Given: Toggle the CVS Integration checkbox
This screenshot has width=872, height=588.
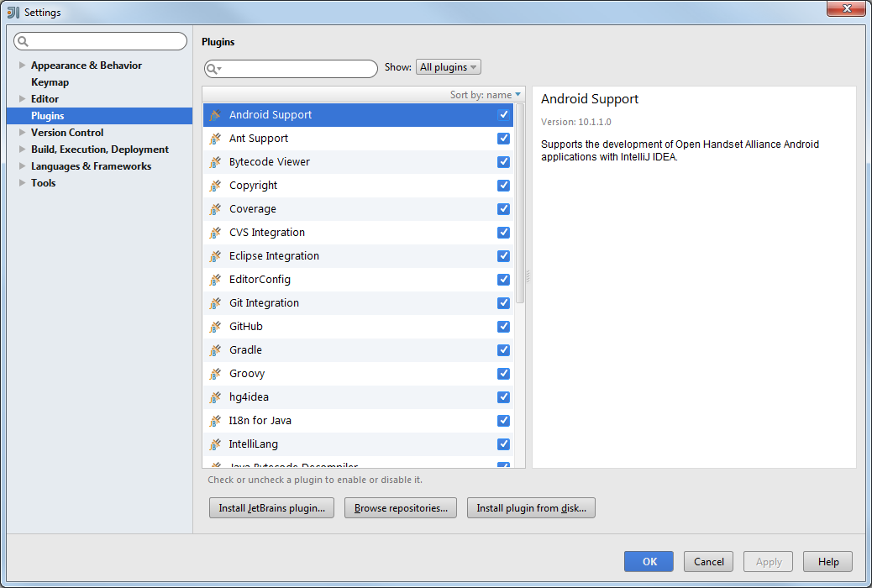Looking at the screenshot, I should (x=503, y=232).
